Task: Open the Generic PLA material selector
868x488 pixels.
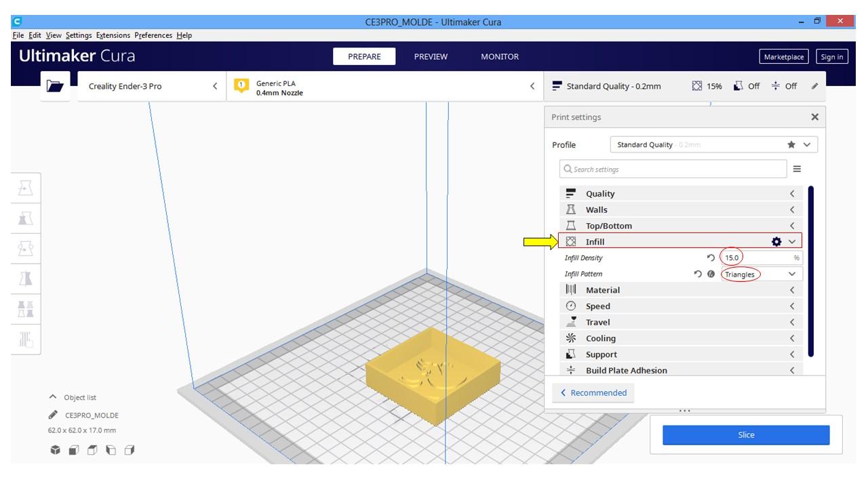Action: point(384,86)
